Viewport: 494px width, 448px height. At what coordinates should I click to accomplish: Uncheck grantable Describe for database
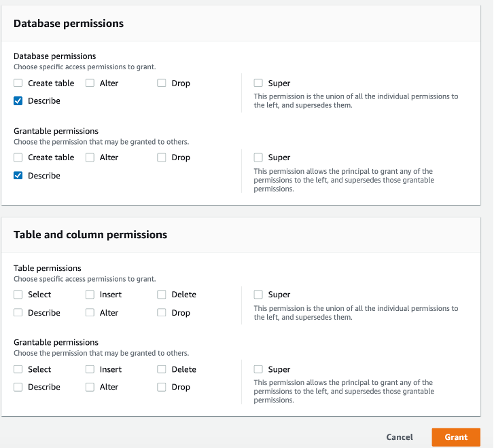(x=18, y=176)
